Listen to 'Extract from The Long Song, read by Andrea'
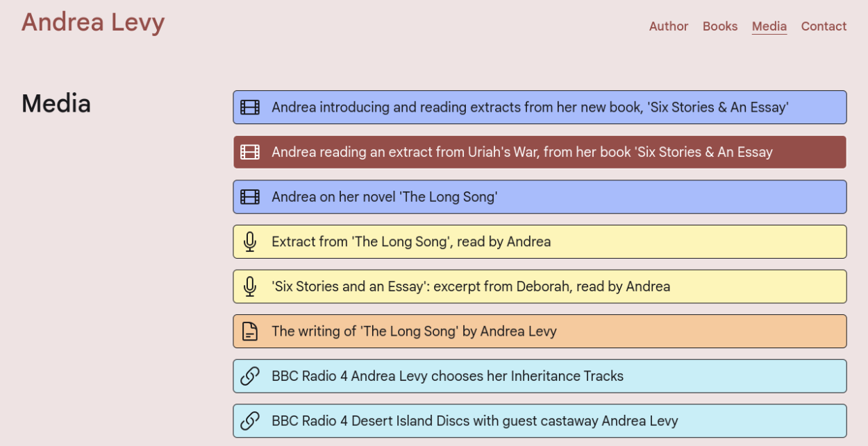Viewport: 868px width, 446px height. click(411, 242)
